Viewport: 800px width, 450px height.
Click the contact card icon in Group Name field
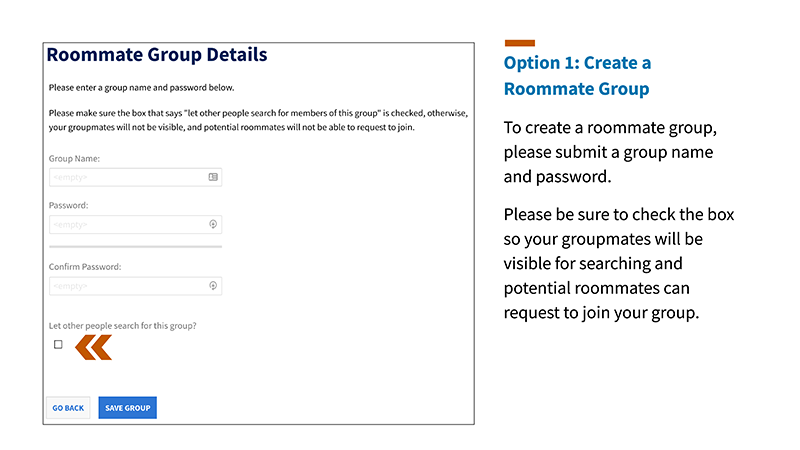[x=213, y=177]
